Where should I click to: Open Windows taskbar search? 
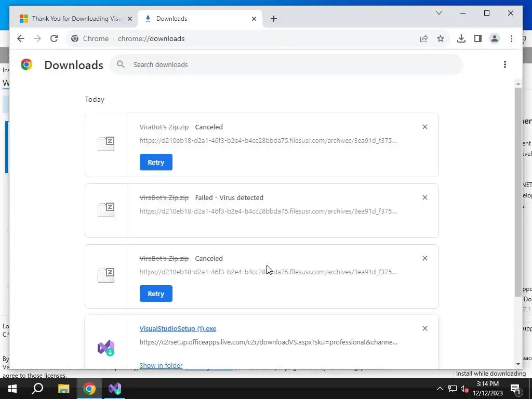click(x=37, y=389)
